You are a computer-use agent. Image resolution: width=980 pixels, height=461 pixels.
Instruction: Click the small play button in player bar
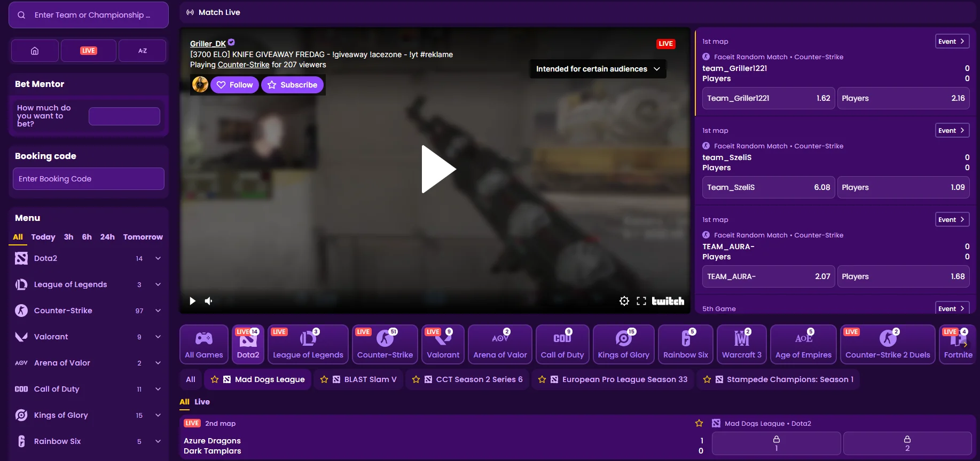pyautogui.click(x=193, y=301)
